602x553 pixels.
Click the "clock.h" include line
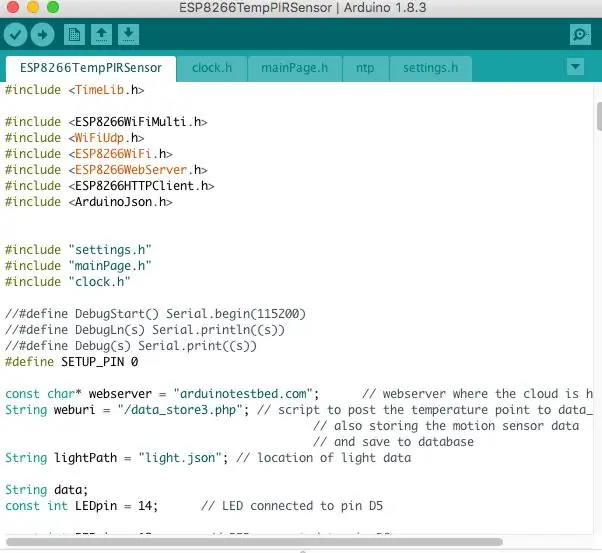coord(68,282)
